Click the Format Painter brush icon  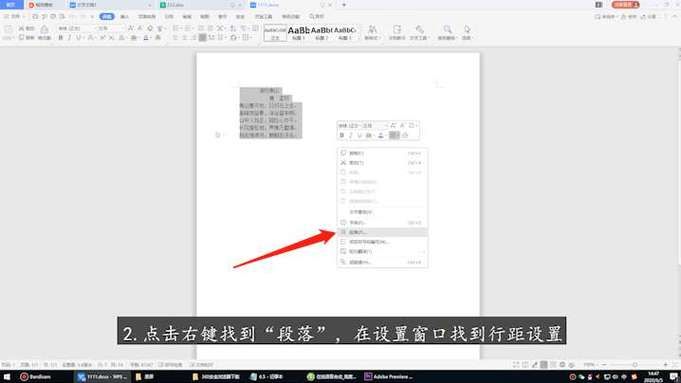coord(44,29)
